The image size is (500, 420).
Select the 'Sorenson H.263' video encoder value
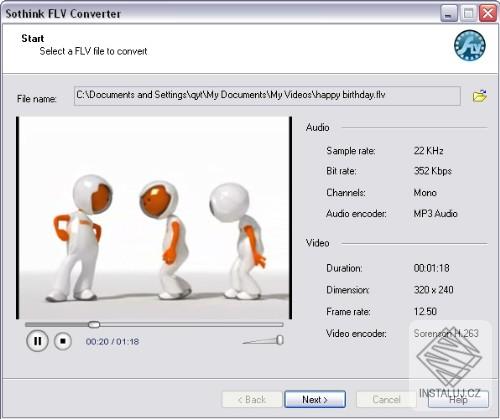tap(446, 333)
